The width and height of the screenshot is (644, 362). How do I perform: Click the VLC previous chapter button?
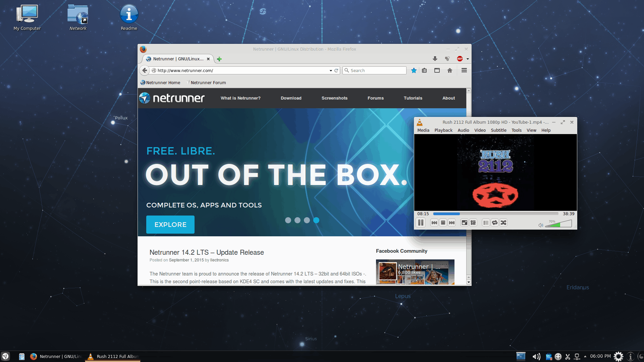[x=434, y=222]
